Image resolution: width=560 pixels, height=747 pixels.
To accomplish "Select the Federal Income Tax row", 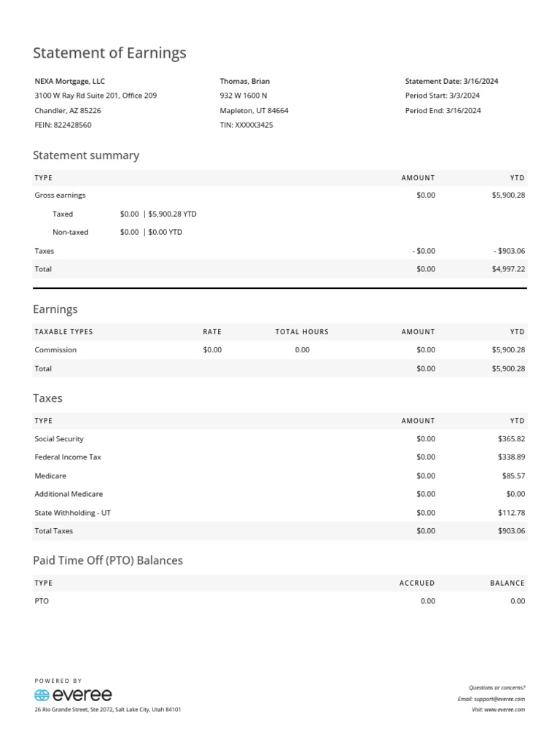I will [x=280, y=457].
